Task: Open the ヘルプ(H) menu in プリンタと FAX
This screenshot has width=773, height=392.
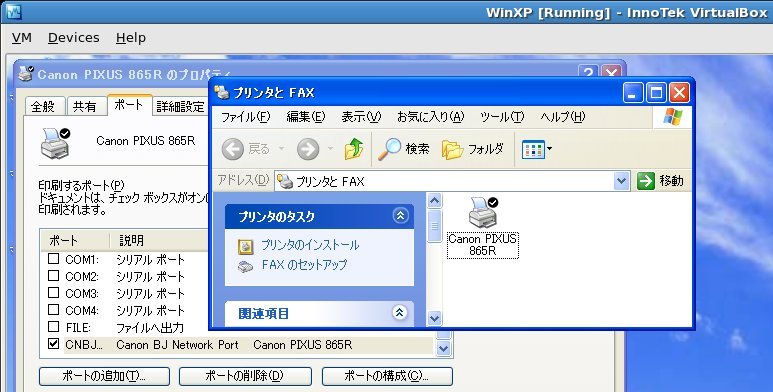Action: [562, 117]
